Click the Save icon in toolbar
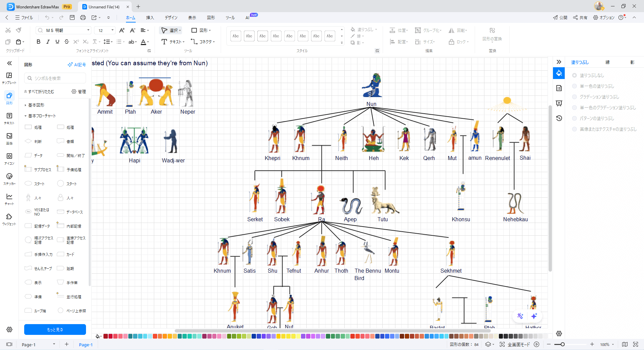This screenshot has width=644, height=350. [x=72, y=17]
